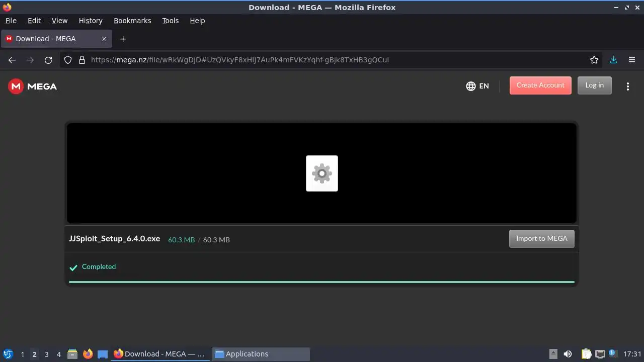Open the Help menu

(x=197, y=21)
